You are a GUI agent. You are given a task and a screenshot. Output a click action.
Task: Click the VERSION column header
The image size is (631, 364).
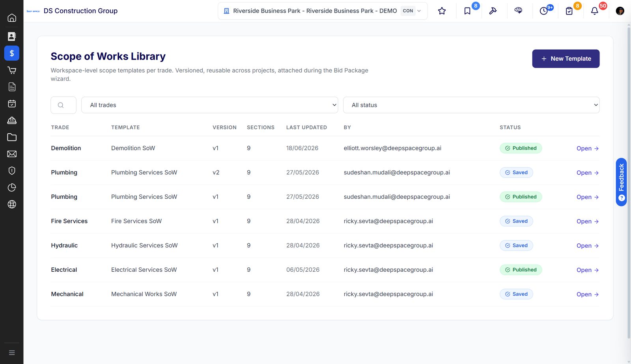coord(224,127)
